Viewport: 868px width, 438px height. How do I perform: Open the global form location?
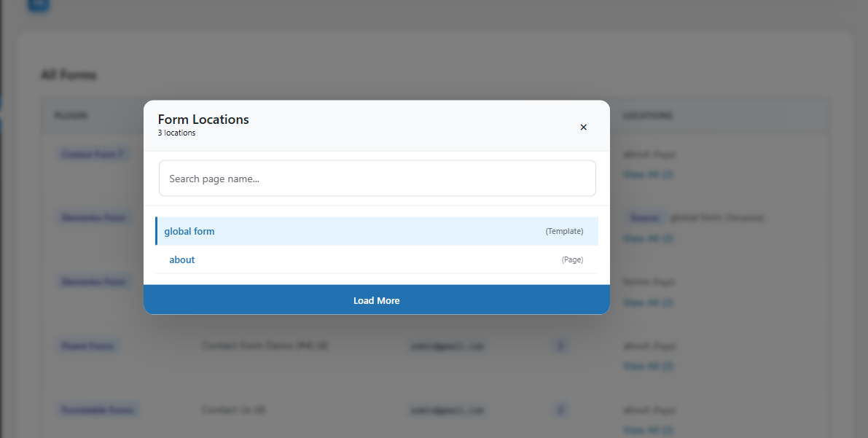pyautogui.click(x=189, y=232)
